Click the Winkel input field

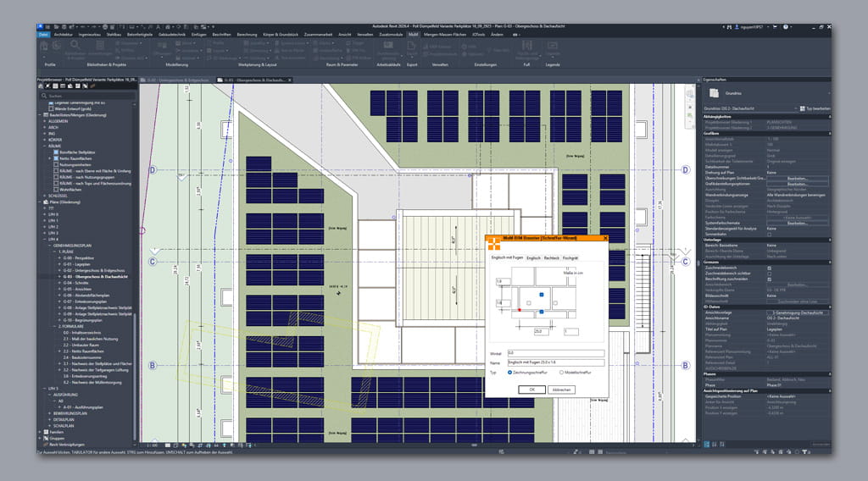[x=556, y=353]
